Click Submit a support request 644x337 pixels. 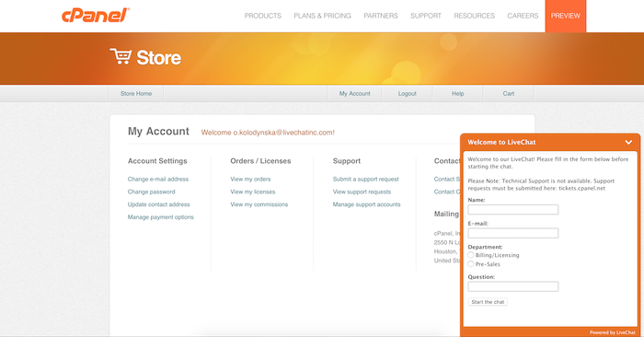[366, 180]
